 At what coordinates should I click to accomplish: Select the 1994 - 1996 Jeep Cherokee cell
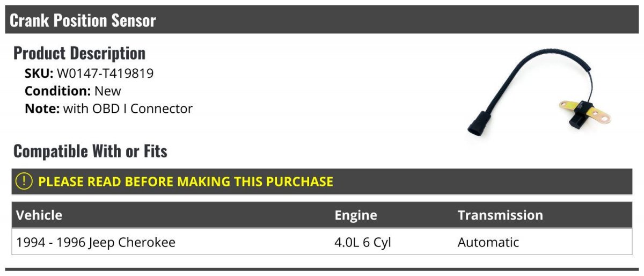pos(96,242)
